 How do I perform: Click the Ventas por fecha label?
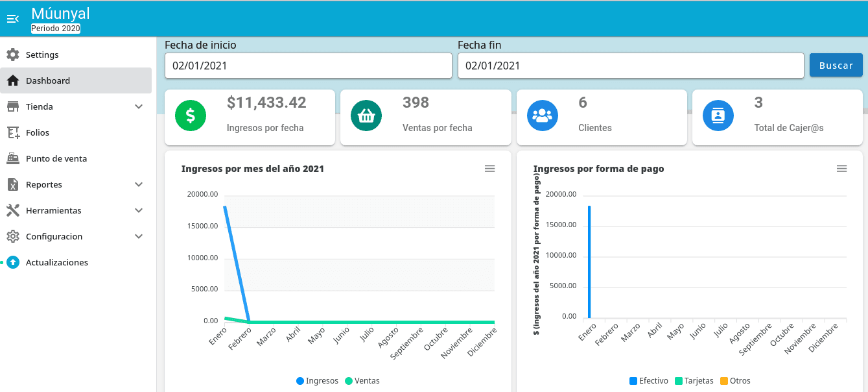(x=438, y=128)
